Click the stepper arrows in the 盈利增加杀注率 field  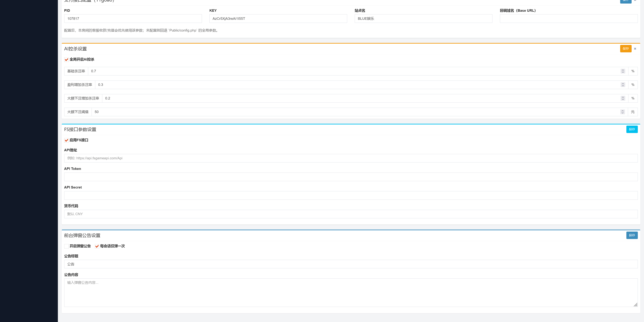[623, 85]
